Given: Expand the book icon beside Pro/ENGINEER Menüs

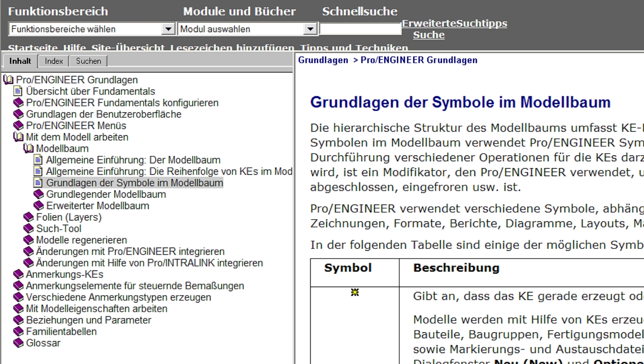Looking at the screenshot, I should (18, 126).
